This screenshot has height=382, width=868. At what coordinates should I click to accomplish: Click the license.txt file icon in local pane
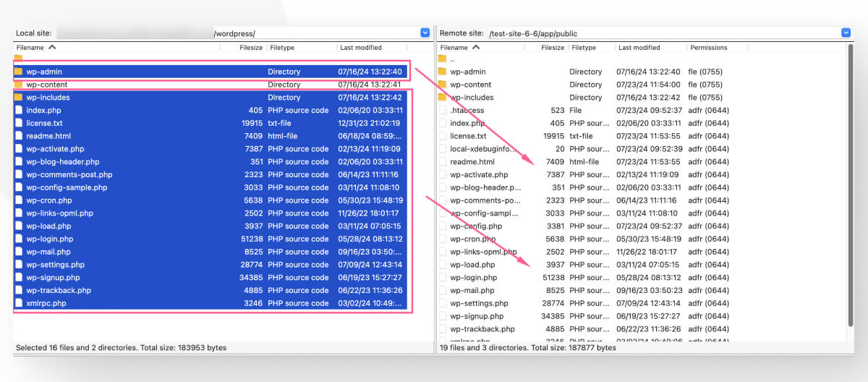click(x=19, y=123)
